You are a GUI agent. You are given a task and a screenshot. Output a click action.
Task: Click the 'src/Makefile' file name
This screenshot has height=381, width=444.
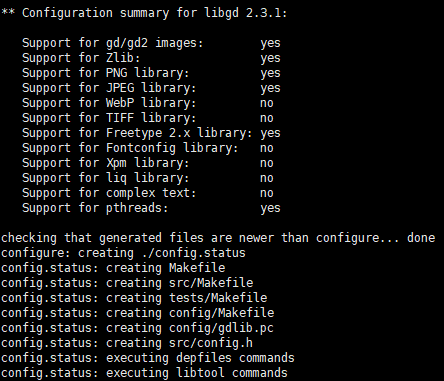(x=211, y=283)
